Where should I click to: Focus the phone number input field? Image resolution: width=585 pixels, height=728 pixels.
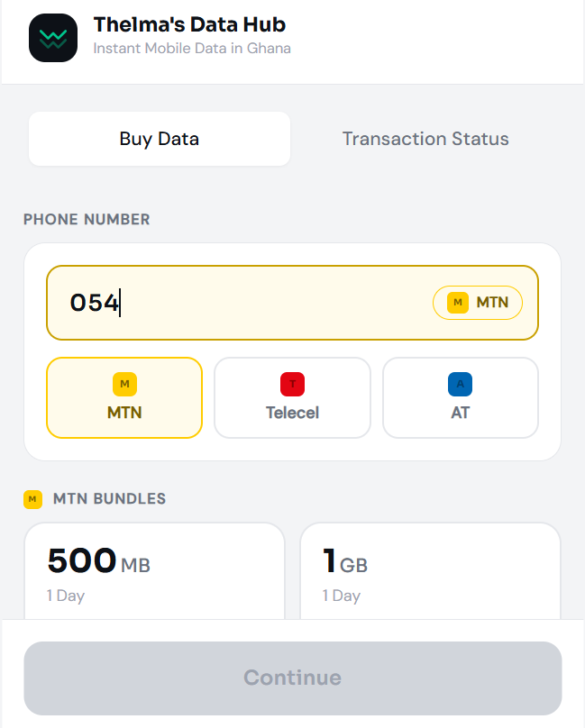292,303
